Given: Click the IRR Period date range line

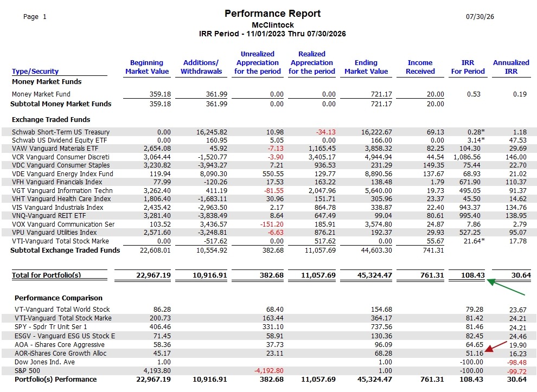Looking at the screenshot, I should [272, 34].
